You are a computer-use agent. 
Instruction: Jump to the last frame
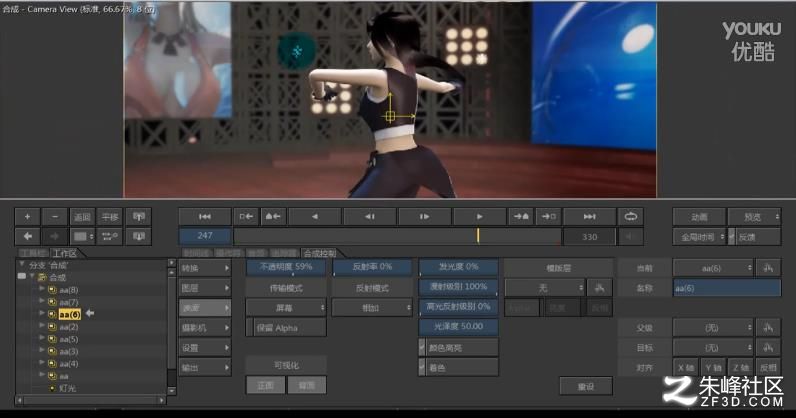[x=589, y=217]
